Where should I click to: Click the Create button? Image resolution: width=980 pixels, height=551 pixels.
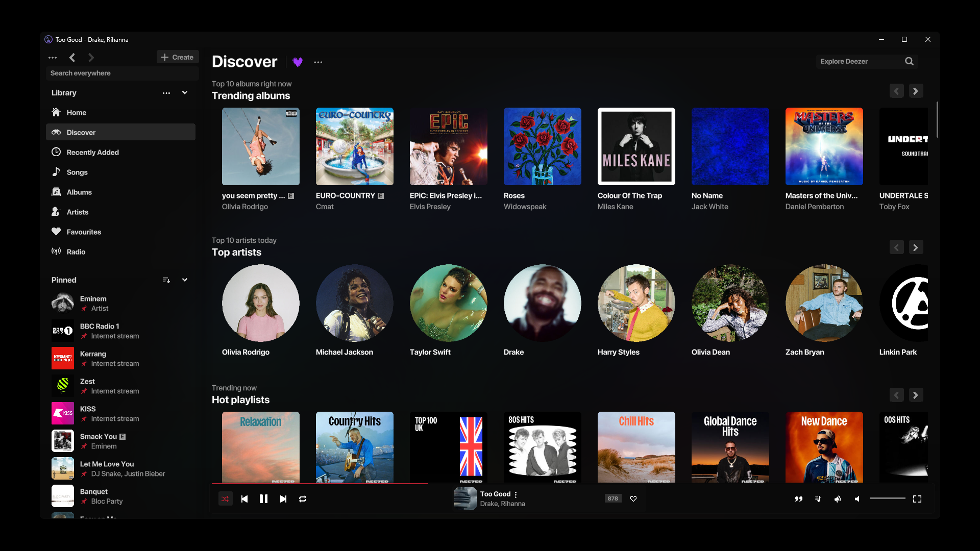coord(178,57)
